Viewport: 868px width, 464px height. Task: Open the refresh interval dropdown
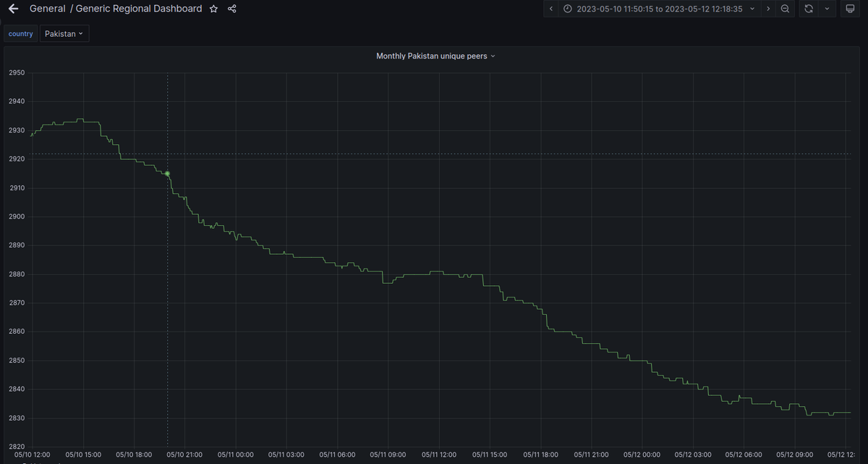click(x=827, y=9)
